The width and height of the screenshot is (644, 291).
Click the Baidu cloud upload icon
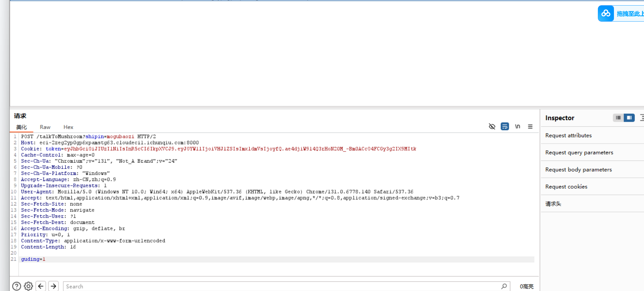pyautogui.click(x=606, y=13)
